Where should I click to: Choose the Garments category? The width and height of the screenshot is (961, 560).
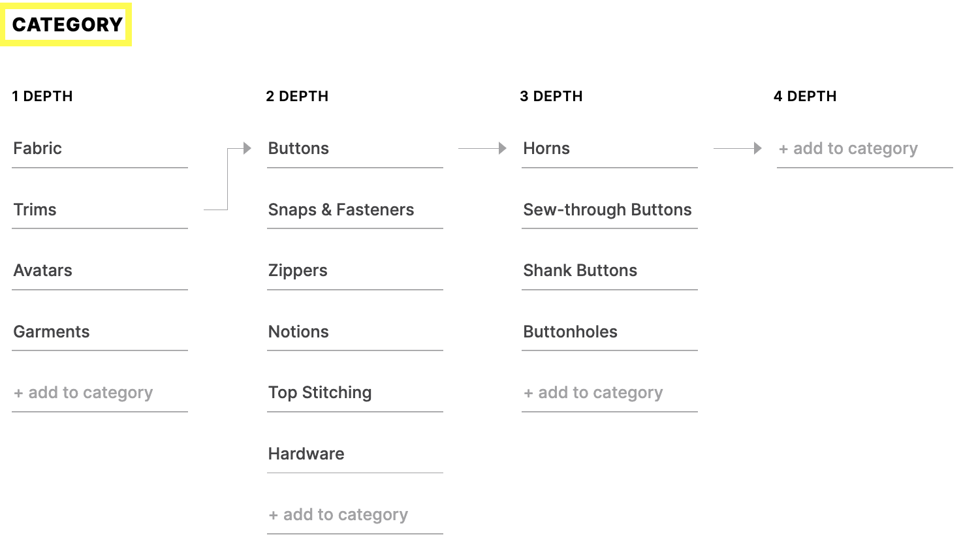(100, 332)
